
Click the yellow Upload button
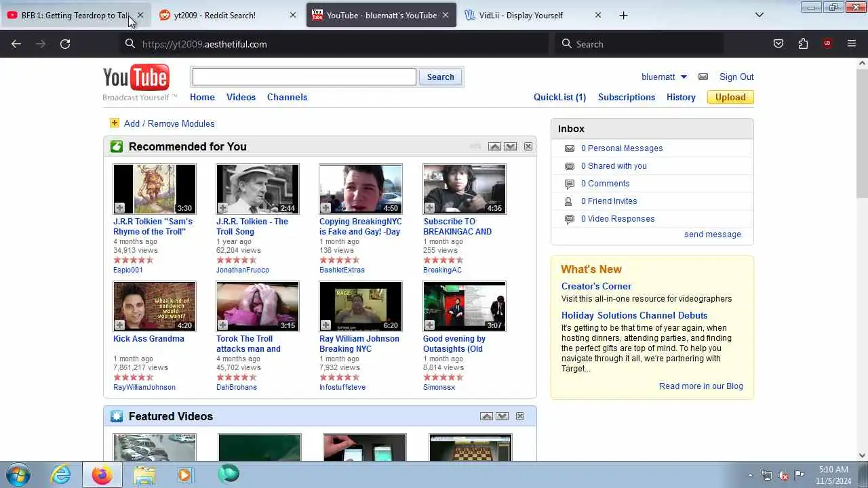pos(730,97)
